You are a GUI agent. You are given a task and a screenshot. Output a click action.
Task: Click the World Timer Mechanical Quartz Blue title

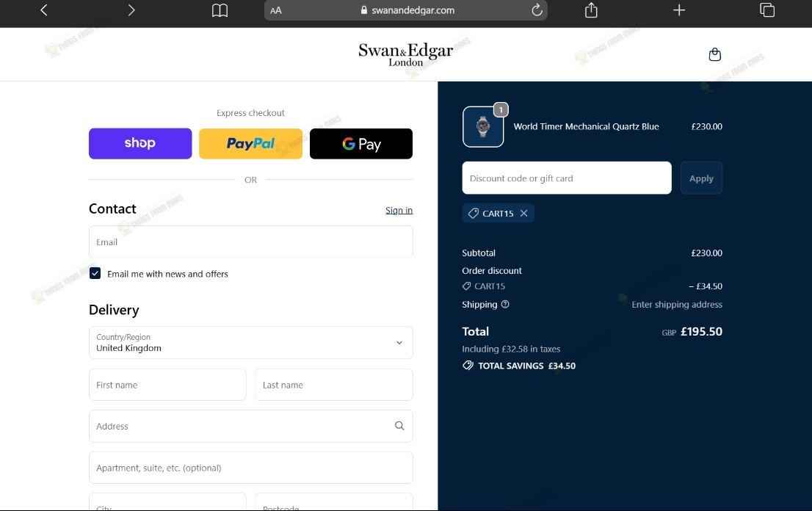(586, 126)
